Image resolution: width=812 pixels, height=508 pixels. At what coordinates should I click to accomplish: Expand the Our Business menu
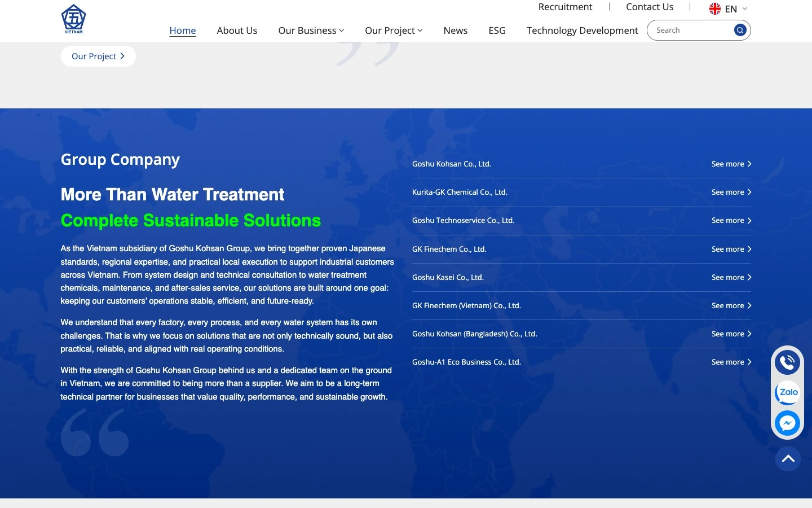(x=311, y=30)
